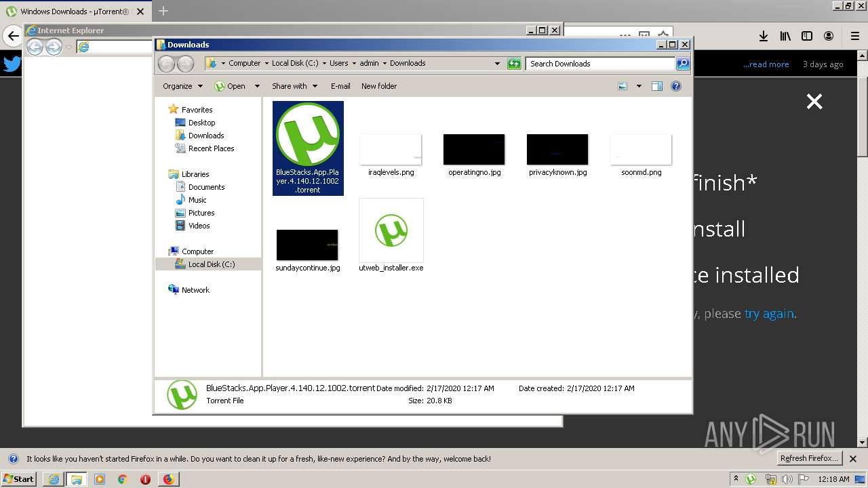This screenshot has height=488, width=868.
Task: Dismiss the Firefox notification bar
Action: click(853, 459)
